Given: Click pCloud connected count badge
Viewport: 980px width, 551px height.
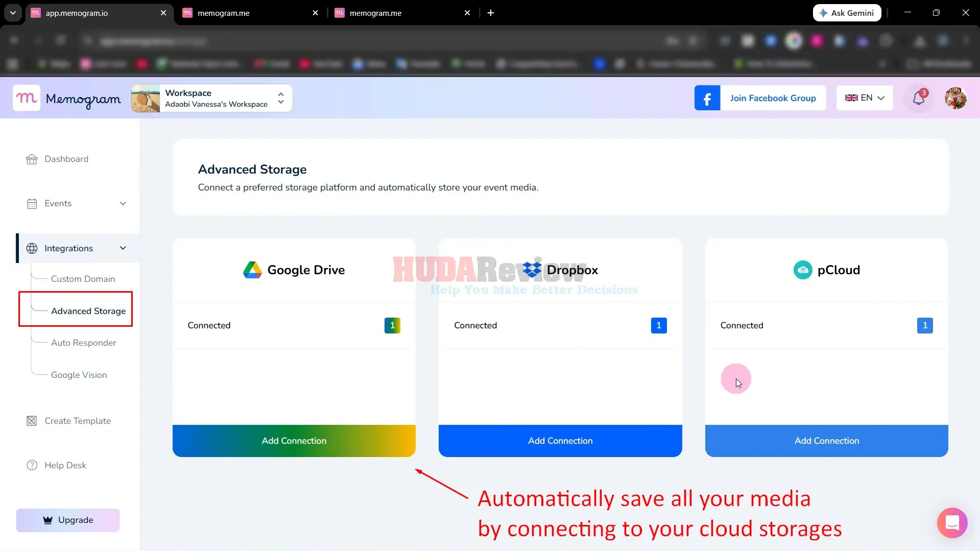Looking at the screenshot, I should click(x=925, y=325).
